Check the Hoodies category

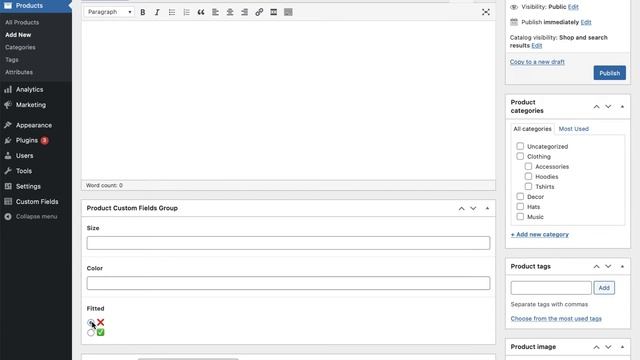point(528,176)
